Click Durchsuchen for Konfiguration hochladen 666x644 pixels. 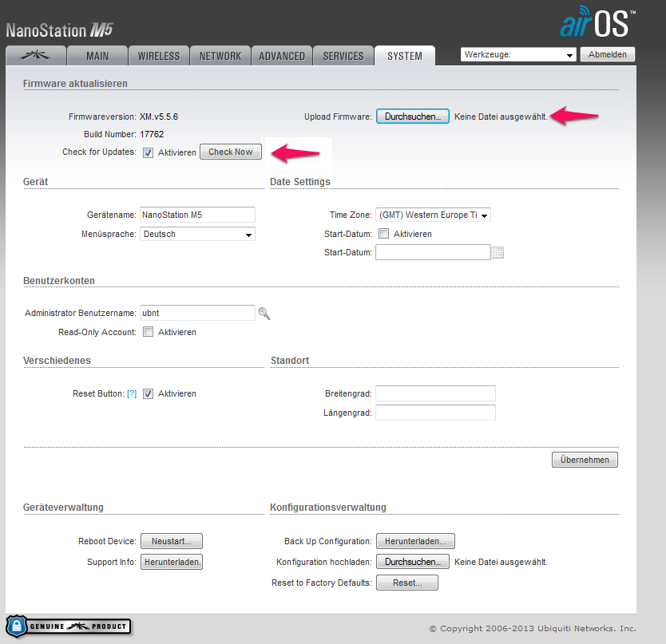[x=412, y=562]
